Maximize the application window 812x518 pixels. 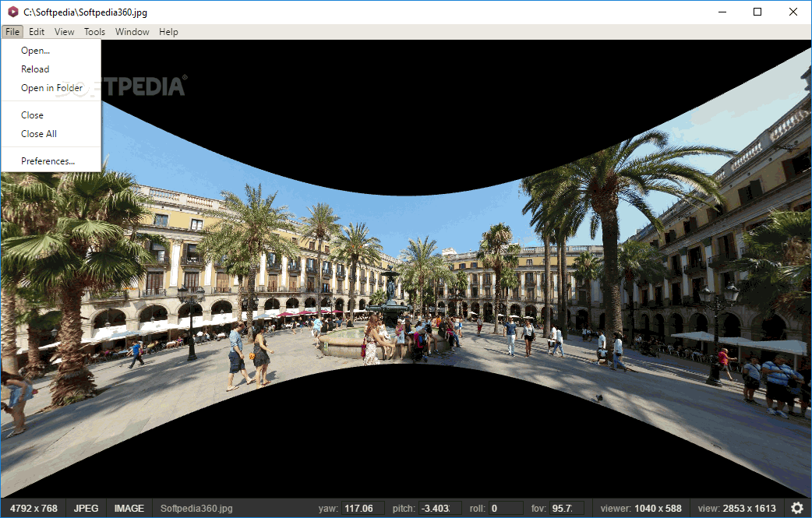[757, 12]
